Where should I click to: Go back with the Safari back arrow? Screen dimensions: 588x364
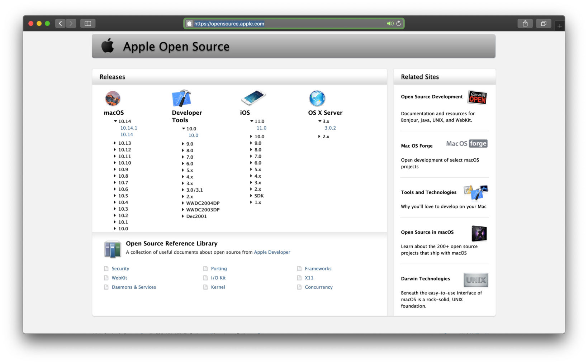tap(60, 24)
